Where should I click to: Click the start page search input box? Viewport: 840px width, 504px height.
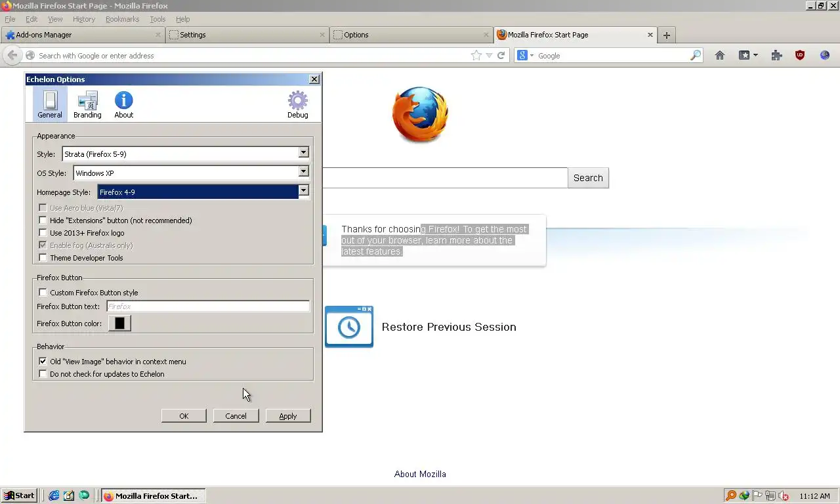[x=445, y=178]
